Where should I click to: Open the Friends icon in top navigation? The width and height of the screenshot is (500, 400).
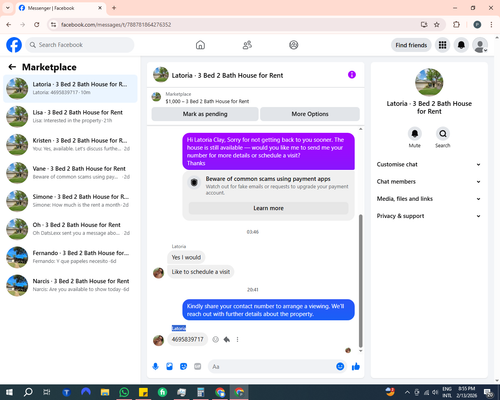(x=247, y=45)
